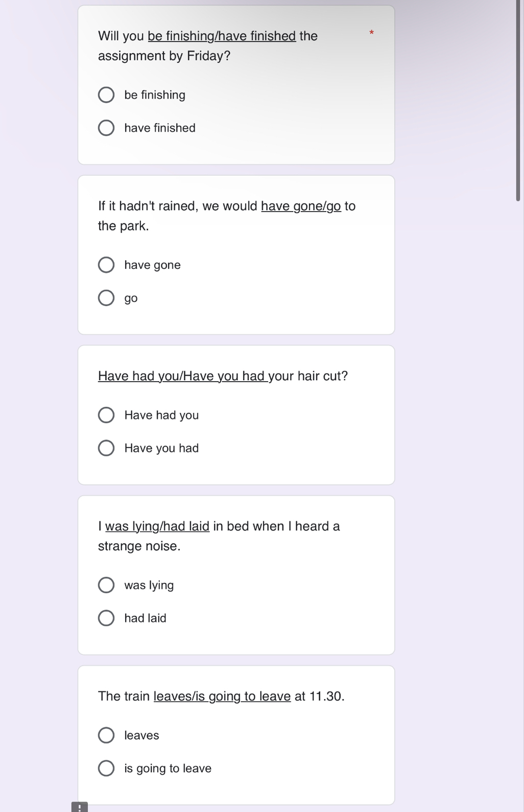This screenshot has width=524, height=812.
Task: Mark 'had laid' as the answer
Action: pos(106,618)
